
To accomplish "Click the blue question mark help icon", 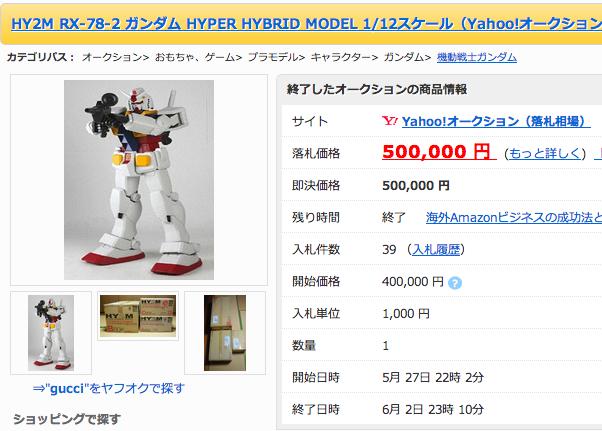I will tap(455, 283).
